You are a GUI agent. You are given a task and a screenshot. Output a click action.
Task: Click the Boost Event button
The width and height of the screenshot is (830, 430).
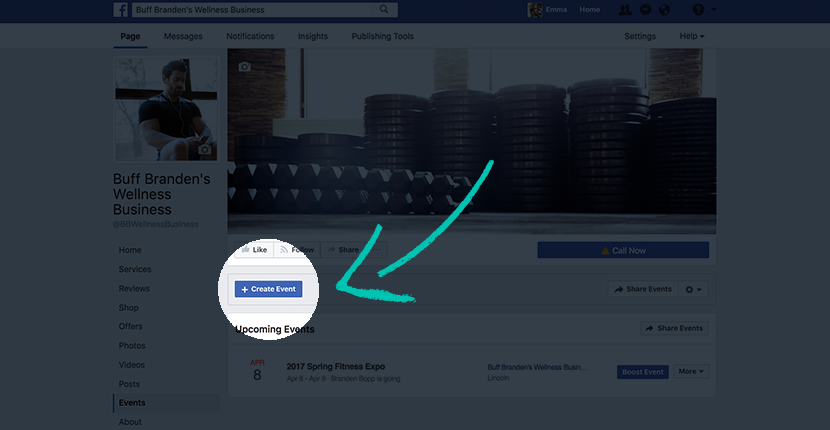643,372
